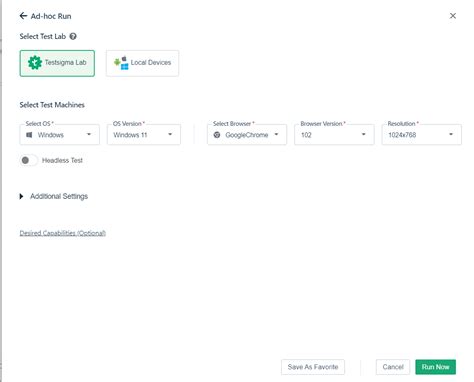Click the Testsigma green gear logo
Viewport: 474px width, 382px height.
35,63
